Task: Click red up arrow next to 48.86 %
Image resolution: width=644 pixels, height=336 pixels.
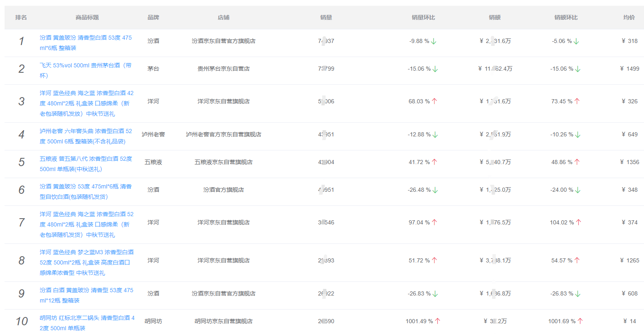Action: pyautogui.click(x=577, y=162)
